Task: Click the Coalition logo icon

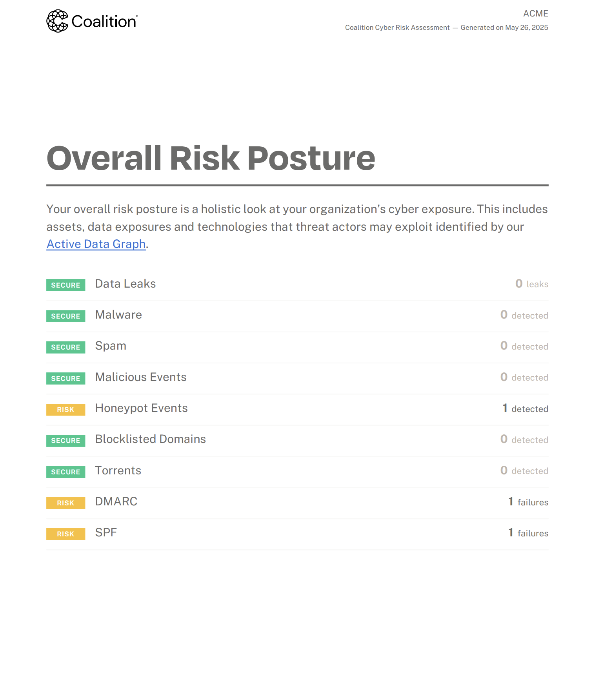Action: pos(57,21)
